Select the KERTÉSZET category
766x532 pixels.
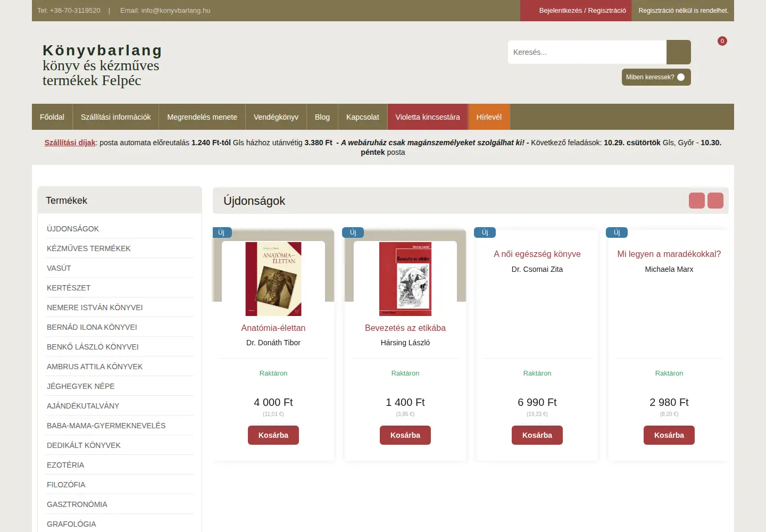[120, 288]
